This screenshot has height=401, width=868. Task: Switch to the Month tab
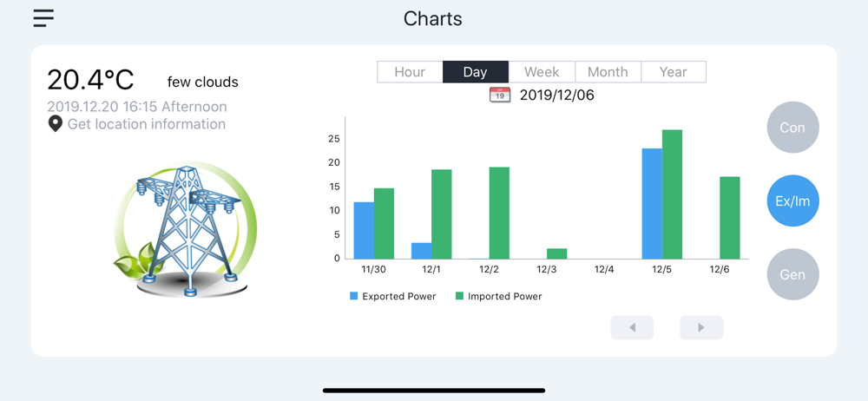pyautogui.click(x=608, y=72)
